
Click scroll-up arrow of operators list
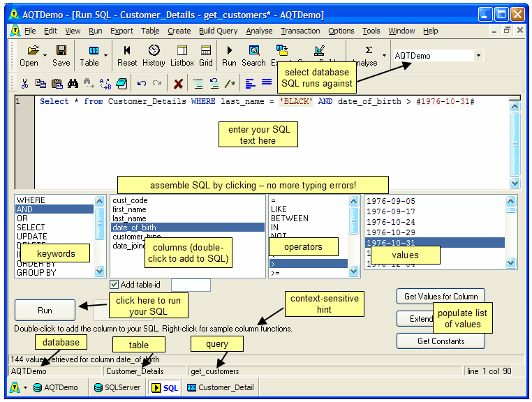tap(353, 202)
